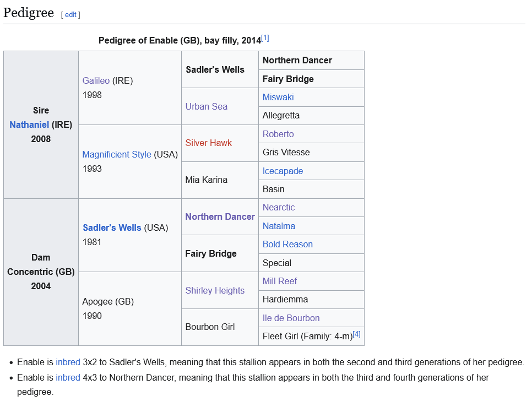532x401 pixels.
Task: Select the Gris Vitesse cell text
Action: coord(286,153)
